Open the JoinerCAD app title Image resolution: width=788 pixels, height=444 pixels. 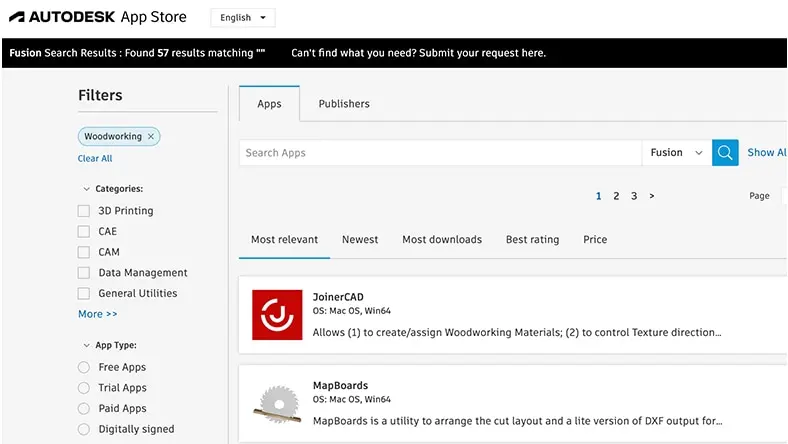tap(338, 297)
